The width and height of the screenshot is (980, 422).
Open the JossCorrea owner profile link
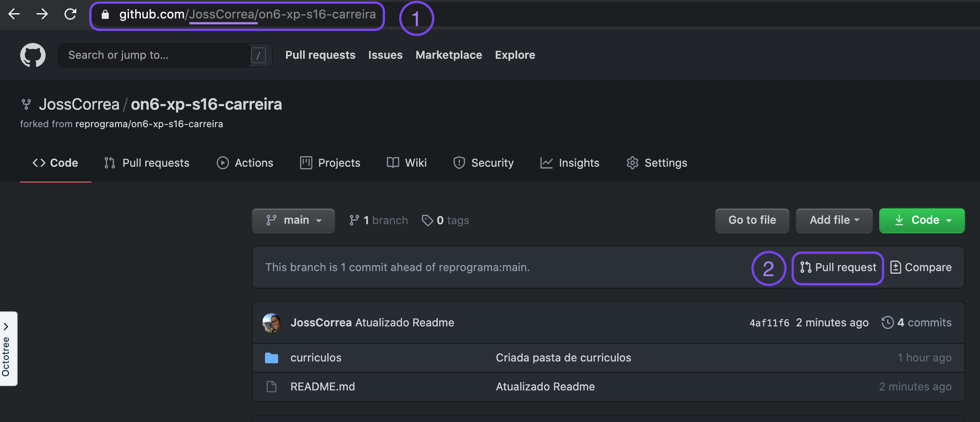(79, 104)
